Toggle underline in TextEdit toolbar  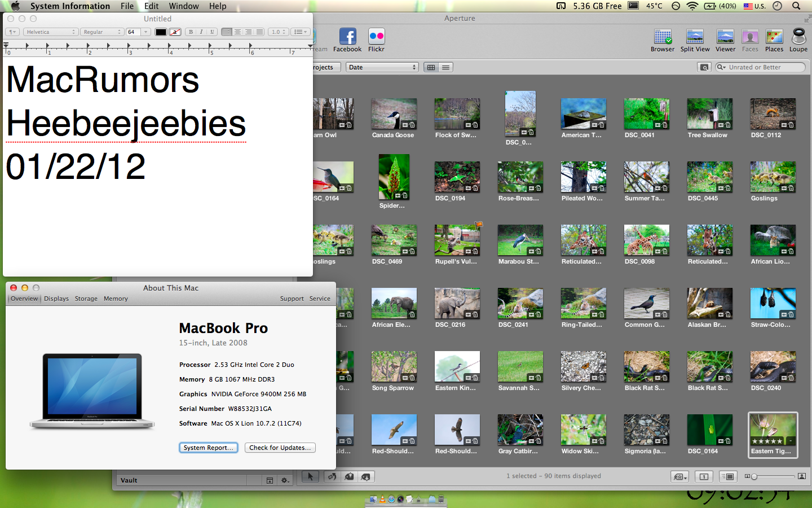coord(212,32)
